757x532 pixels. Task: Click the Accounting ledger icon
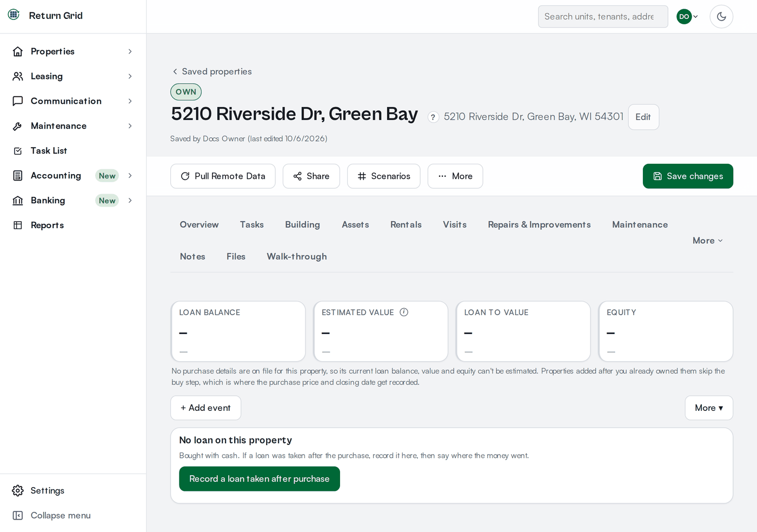(x=18, y=176)
